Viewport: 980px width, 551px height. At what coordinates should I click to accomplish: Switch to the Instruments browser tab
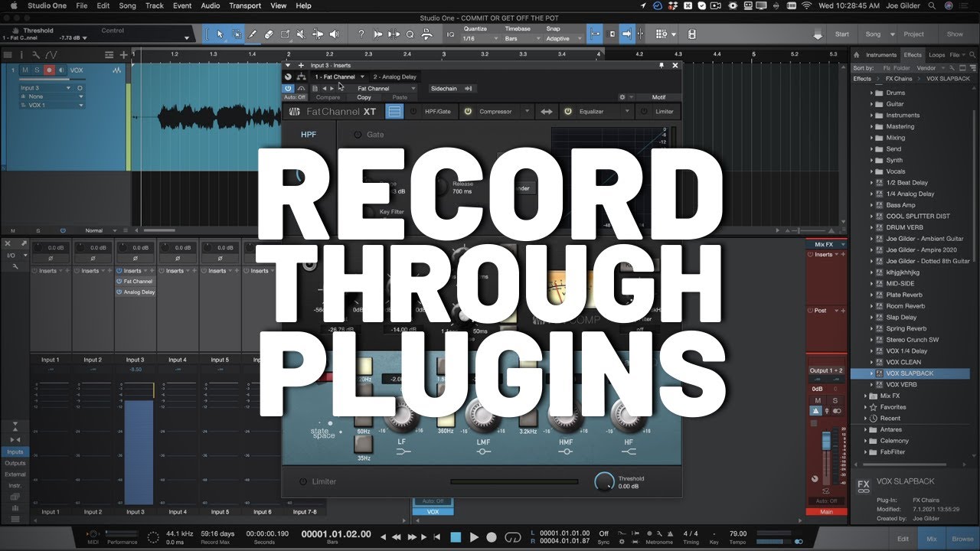(881, 55)
